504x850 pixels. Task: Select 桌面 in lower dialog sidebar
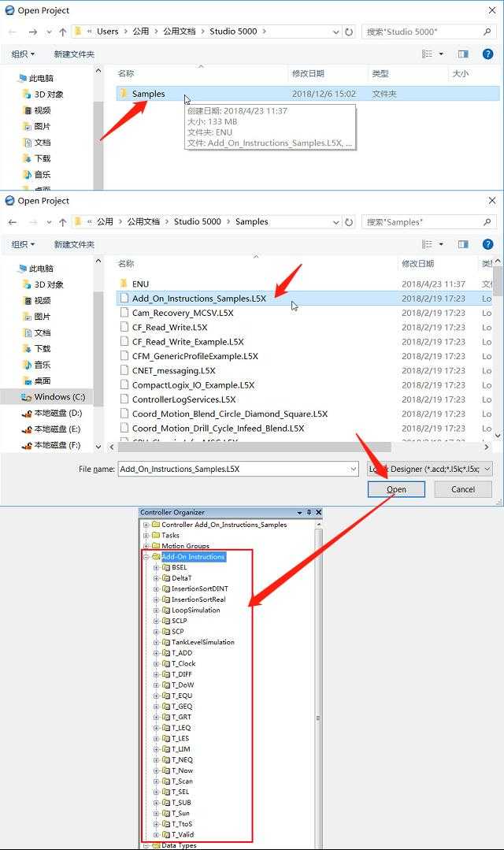coord(38,381)
